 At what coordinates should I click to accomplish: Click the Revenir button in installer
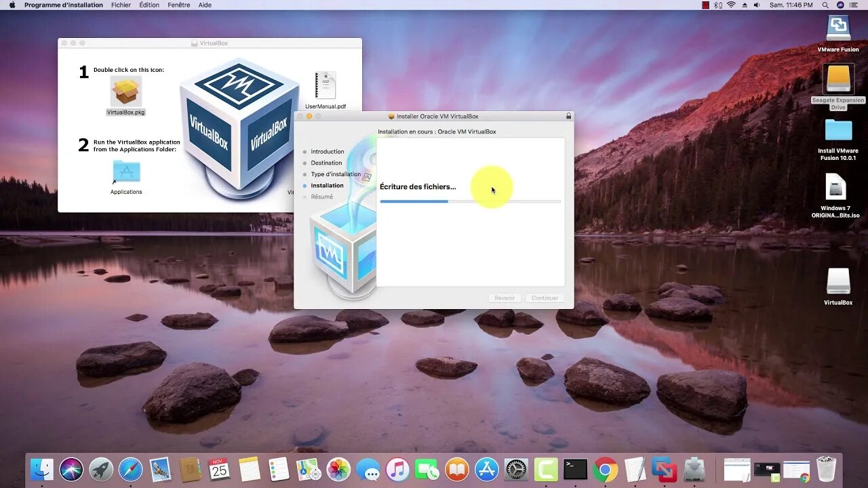pyautogui.click(x=505, y=298)
